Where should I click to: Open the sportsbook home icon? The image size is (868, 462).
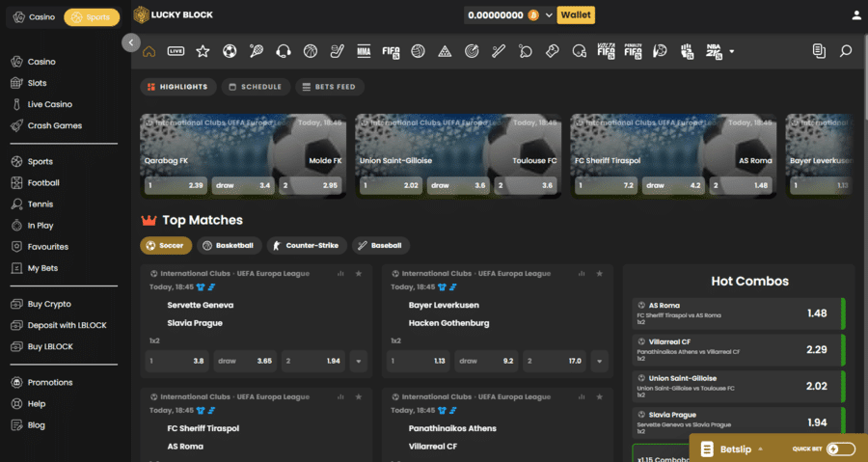149,51
